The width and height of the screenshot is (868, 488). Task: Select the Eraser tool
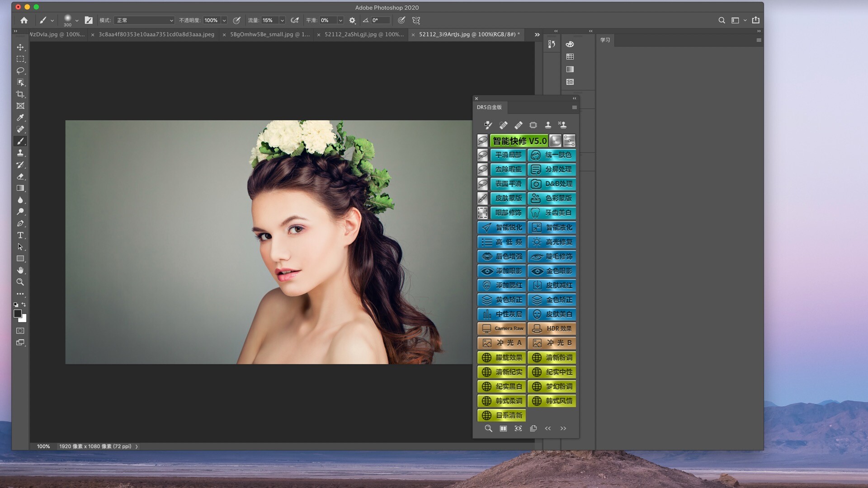click(x=20, y=177)
